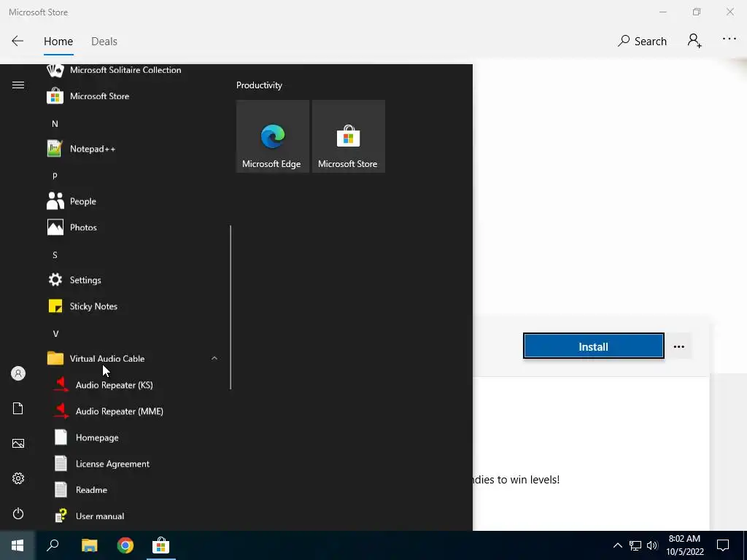Screen dimensions: 747x560
Task: Click the Windows Start button
Action: [x=18, y=545]
